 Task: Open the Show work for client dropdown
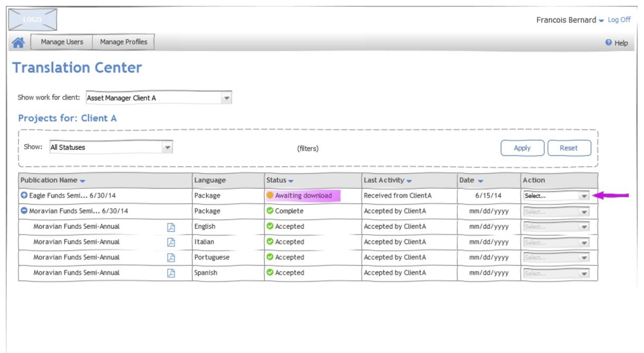coord(159,98)
